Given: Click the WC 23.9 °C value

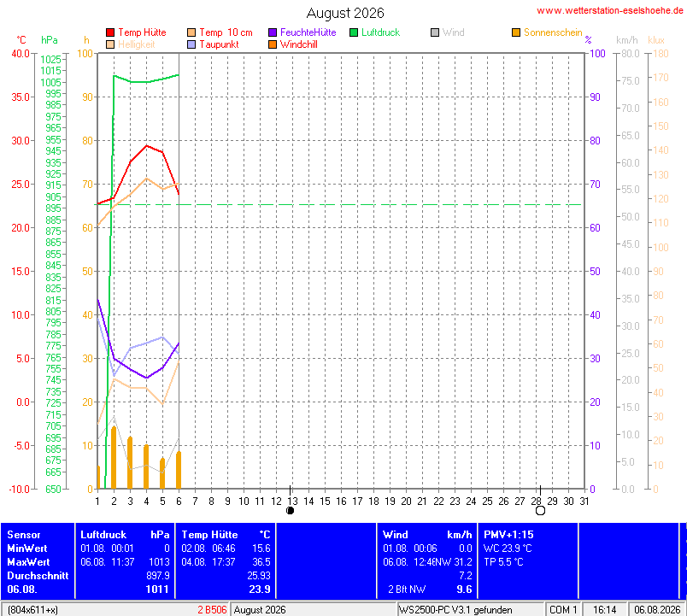Looking at the screenshot, I should point(508,549).
